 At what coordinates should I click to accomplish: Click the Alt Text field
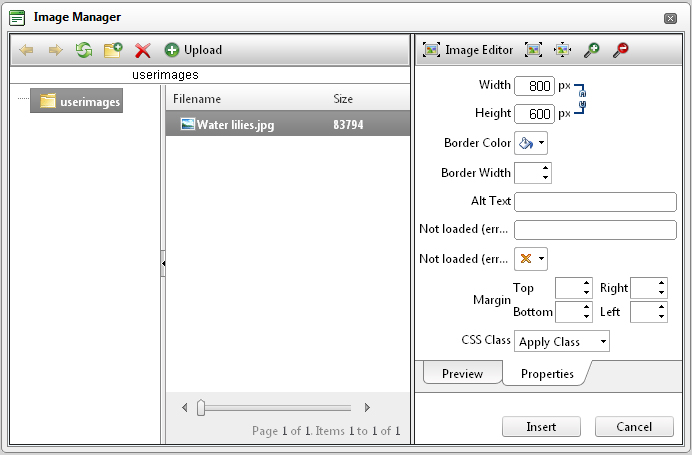(595, 202)
